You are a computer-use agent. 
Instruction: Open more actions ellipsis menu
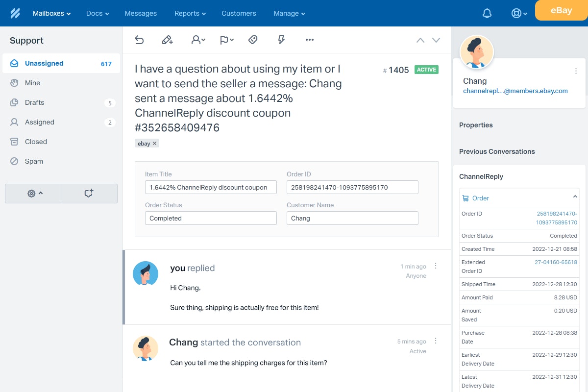[x=310, y=40]
